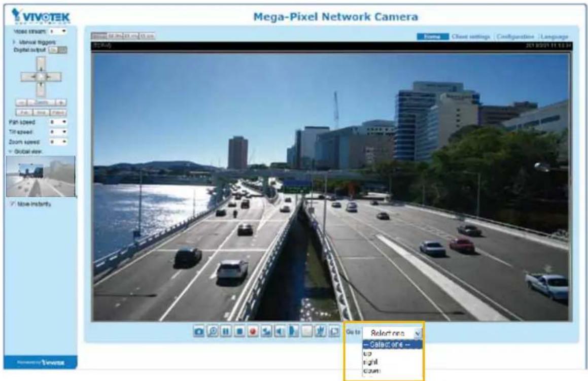Click the Global view thumbnail
The height and width of the screenshot is (381, 588).
(x=41, y=176)
